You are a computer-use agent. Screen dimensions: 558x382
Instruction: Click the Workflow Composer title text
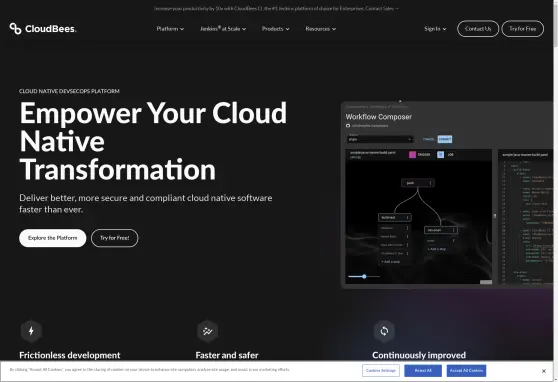[x=379, y=117]
